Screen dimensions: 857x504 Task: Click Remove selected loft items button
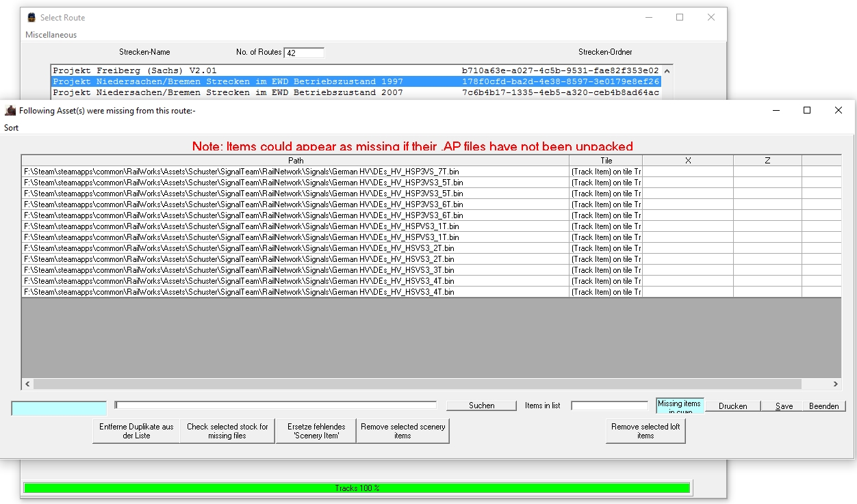coord(645,431)
